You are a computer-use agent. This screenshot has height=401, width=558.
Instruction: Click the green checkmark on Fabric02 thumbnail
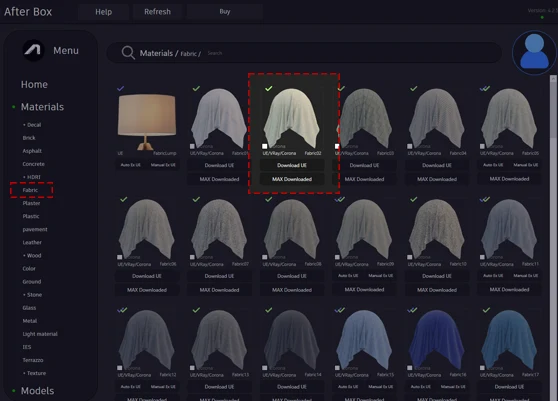[x=269, y=88]
